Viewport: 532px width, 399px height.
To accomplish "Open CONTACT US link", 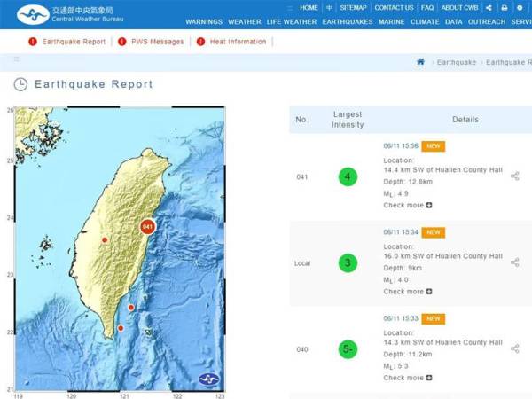I will [394, 8].
